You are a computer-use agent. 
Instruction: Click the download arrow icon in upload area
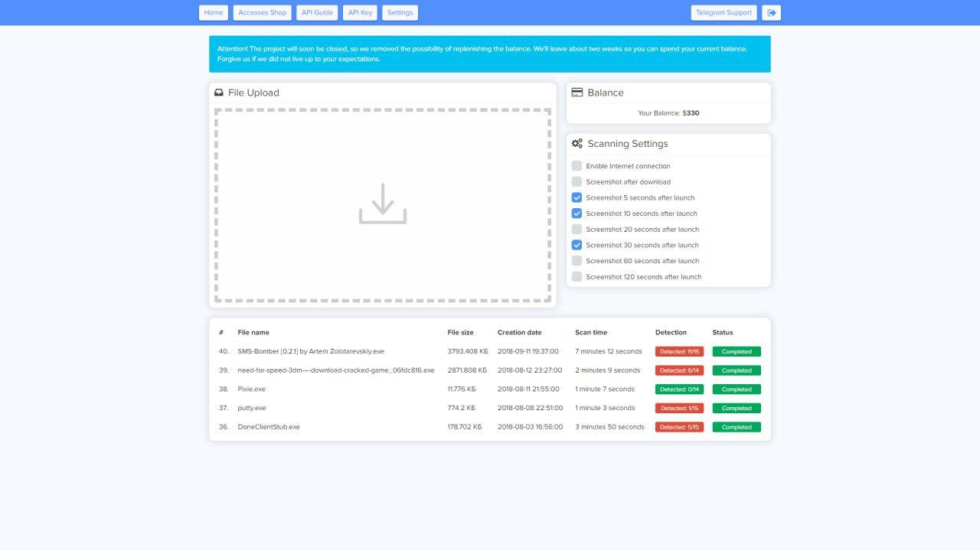383,204
